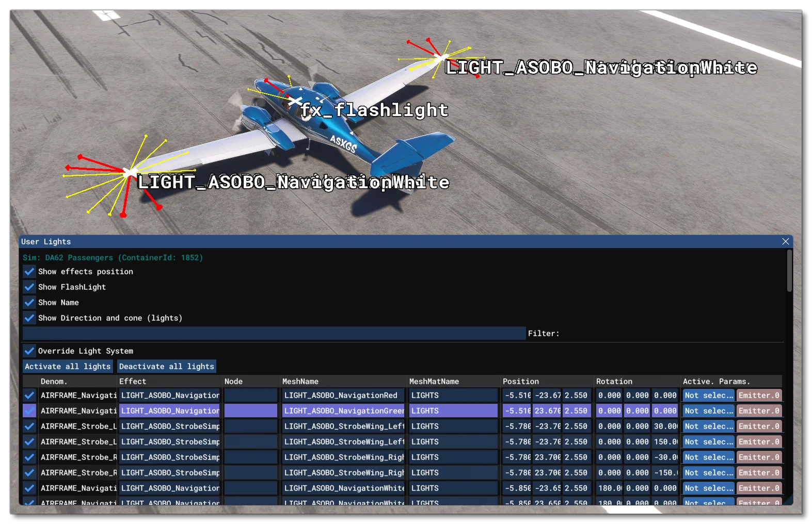Click Node field of NavigationRed row

[x=251, y=395]
